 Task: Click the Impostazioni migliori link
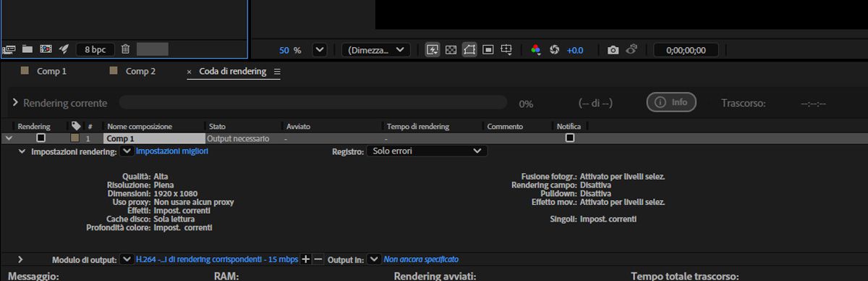click(x=172, y=151)
